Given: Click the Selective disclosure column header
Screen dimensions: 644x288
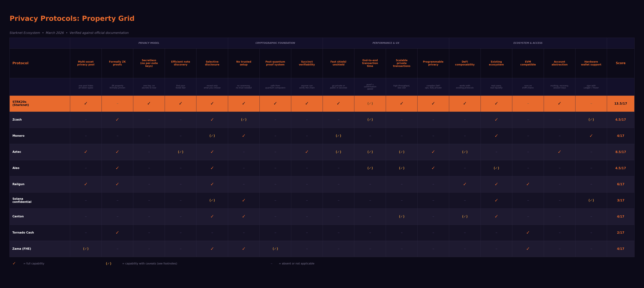Looking at the screenshot, I should [212, 63].
